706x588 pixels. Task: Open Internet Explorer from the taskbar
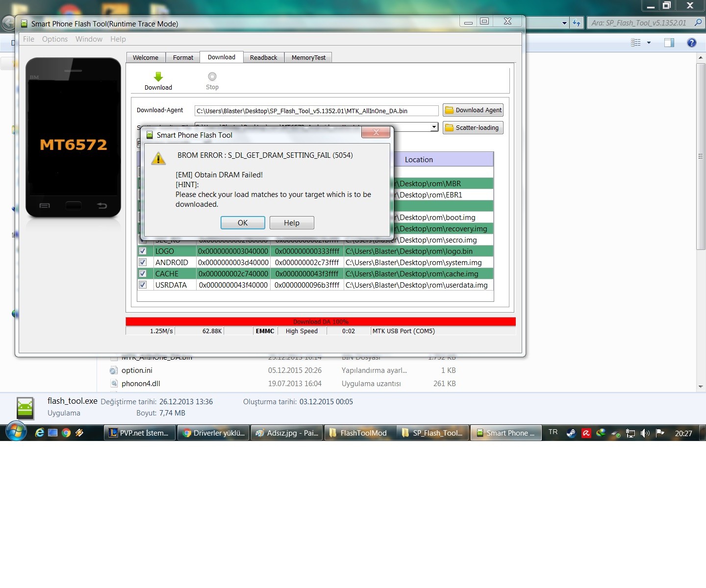coord(40,433)
